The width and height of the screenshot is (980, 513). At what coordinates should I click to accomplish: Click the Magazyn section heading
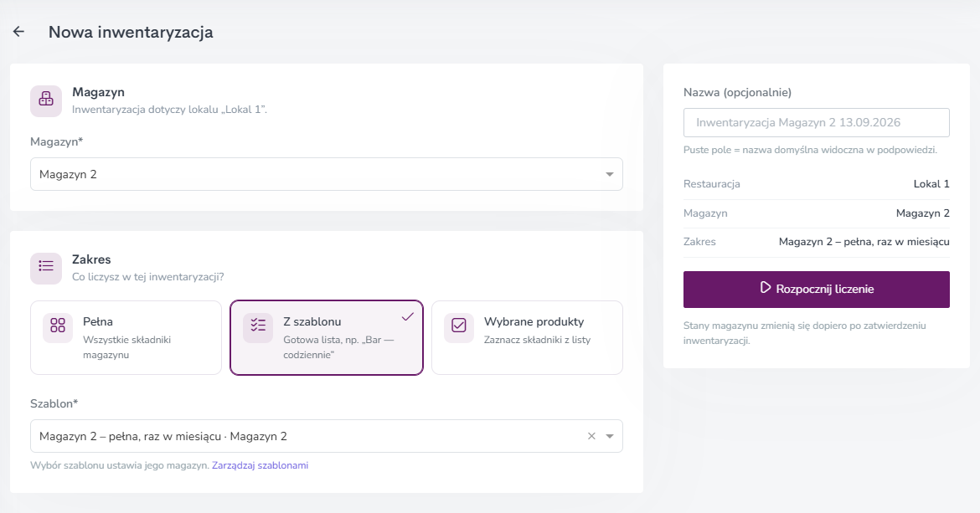(98, 92)
